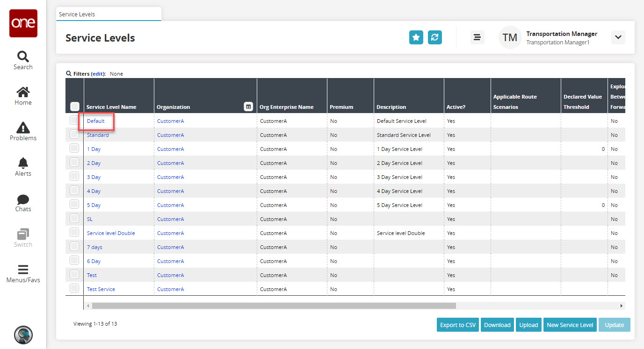The image size is (644, 349).
Task: Click the refresh icon in header
Action: pos(435,37)
